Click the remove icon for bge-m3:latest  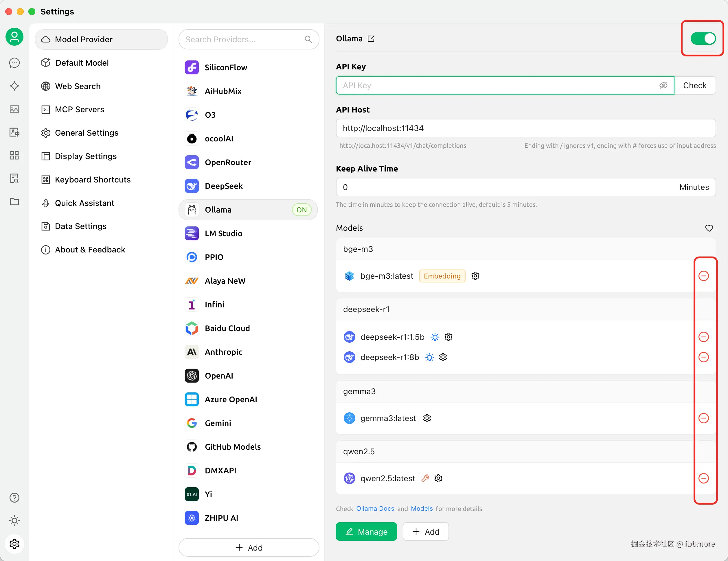pos(703,276)
